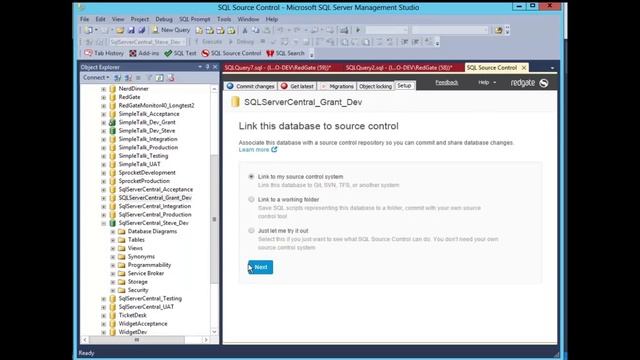Open the Debug menu

point(164,19)
